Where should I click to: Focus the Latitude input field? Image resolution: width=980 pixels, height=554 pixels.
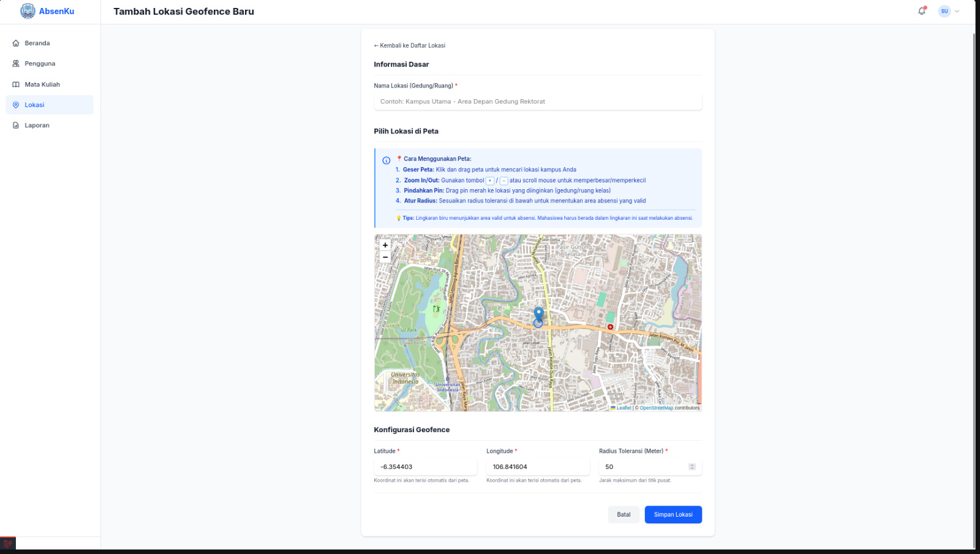(x=425, y=467)
